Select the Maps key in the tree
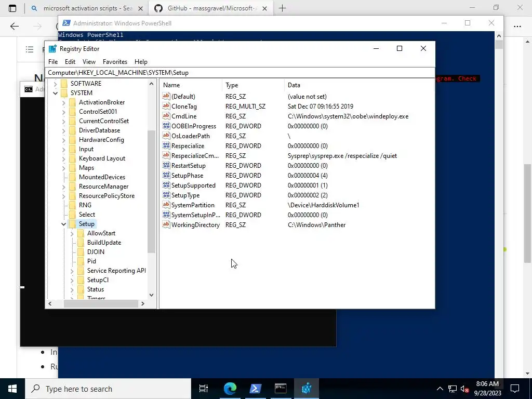This screenshot has width=532, height=399. 87,168
